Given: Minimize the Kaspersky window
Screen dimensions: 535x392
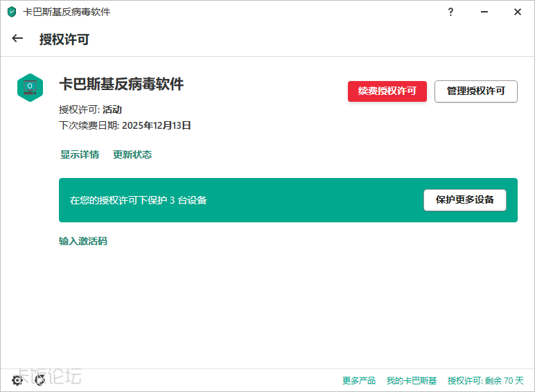Looking at the screenshot, I should point(484,12).
